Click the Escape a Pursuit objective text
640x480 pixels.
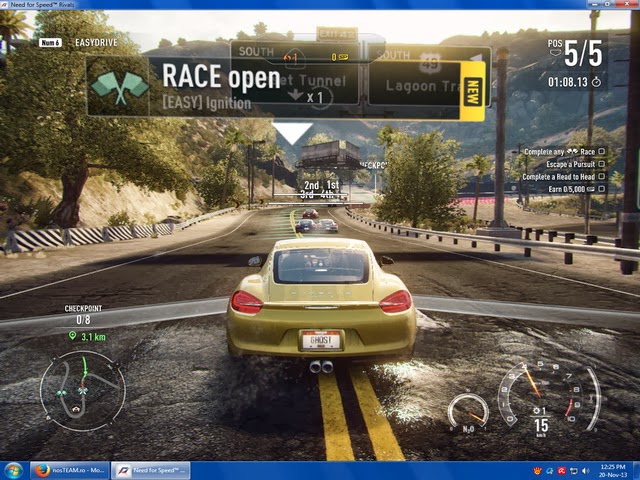571,164
